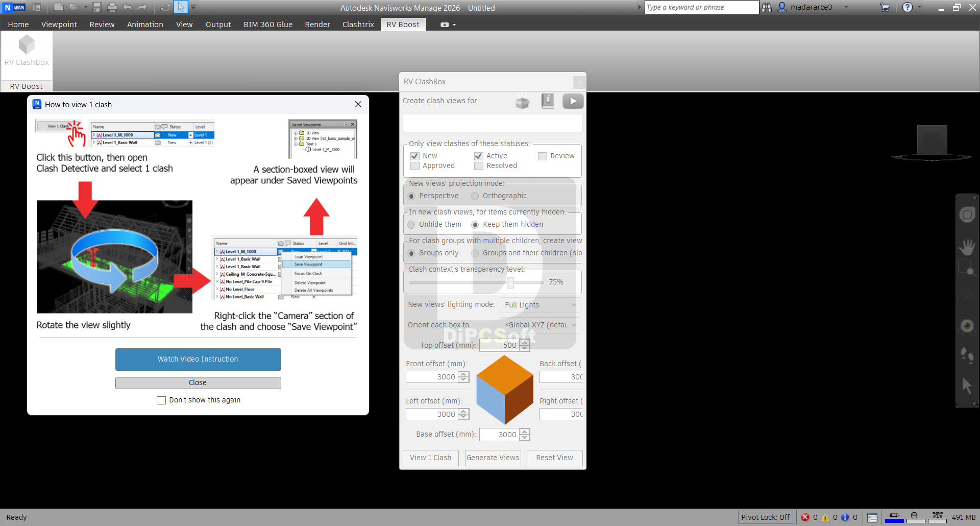Select the arrow Select tool on navigation bar

click(x=967, y=386)
